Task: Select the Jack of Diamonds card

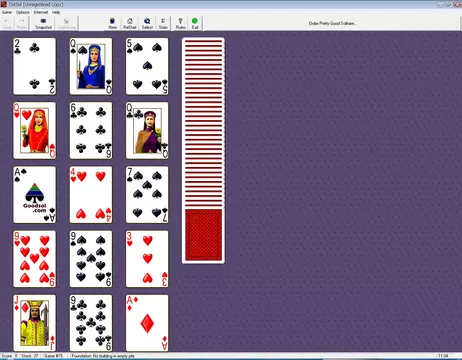Action: (34, 323)
